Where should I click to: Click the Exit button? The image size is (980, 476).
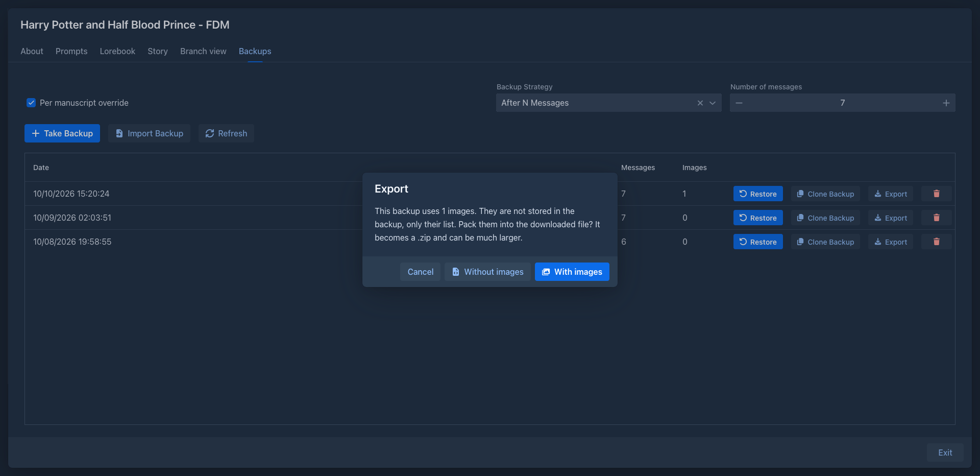[945, 453]
